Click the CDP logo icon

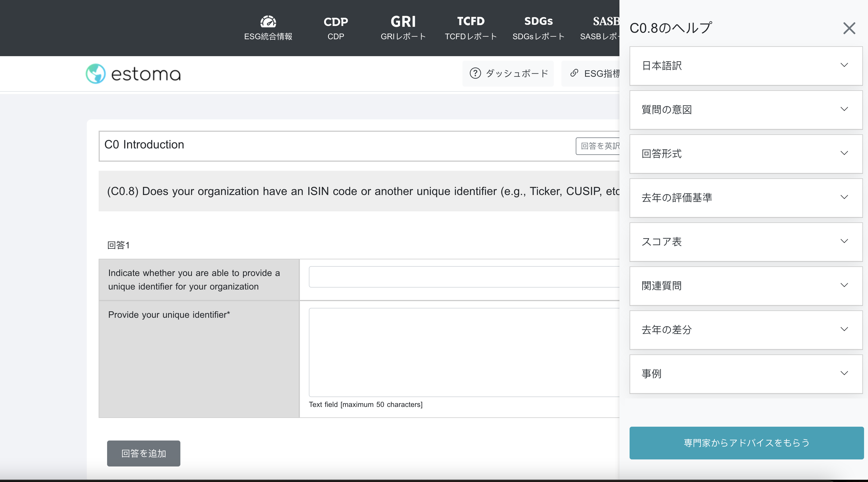coord(336,21)
